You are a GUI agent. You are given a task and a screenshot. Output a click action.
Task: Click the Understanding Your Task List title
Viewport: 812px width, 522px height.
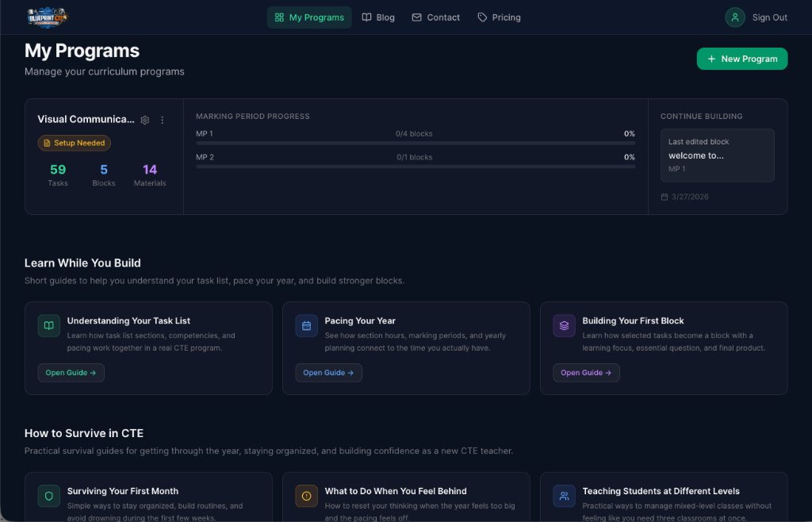coord(128,320)
